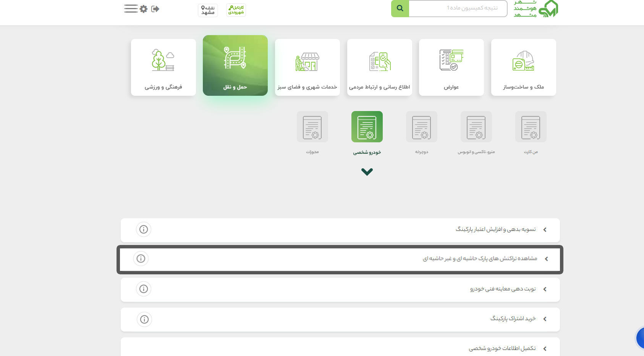644x356 pixels.
Task: Open the settings gear icon
Action: (x=144, y=9)
